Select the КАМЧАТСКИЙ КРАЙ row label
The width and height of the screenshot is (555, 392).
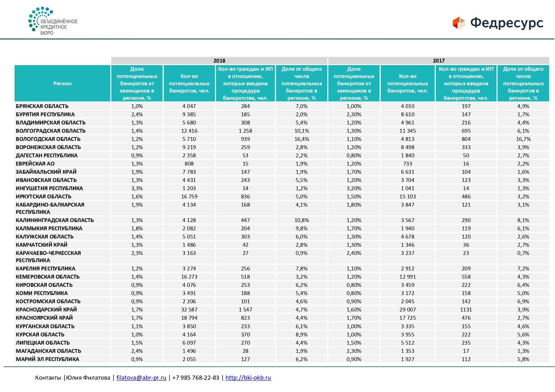point(42,245)
